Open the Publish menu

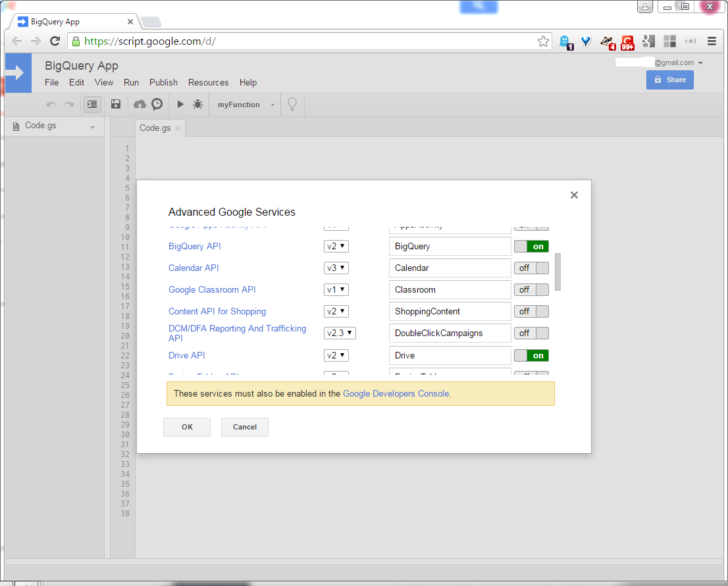[x=163, y=83]
